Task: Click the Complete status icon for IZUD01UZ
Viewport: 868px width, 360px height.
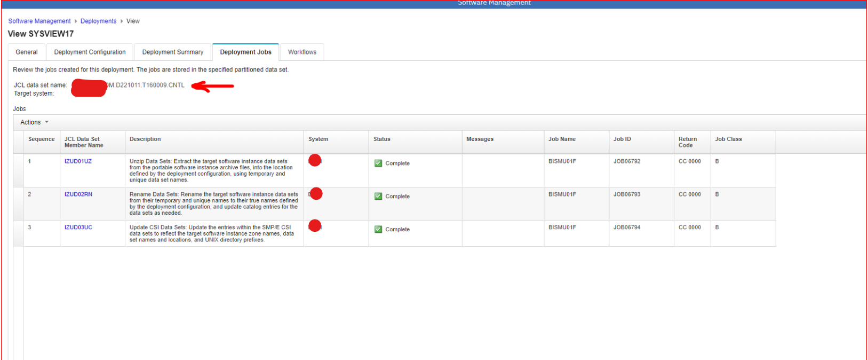Action: (378, 163)
